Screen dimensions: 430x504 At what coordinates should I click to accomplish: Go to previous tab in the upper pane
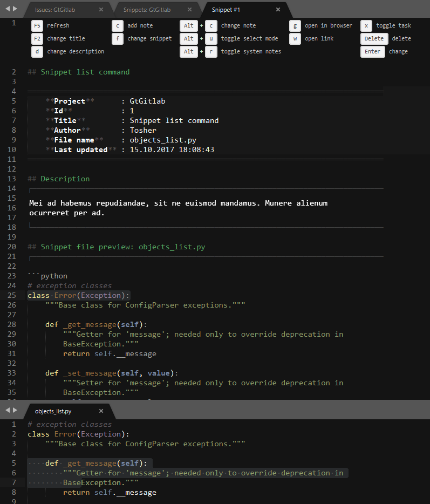point(8,9)
